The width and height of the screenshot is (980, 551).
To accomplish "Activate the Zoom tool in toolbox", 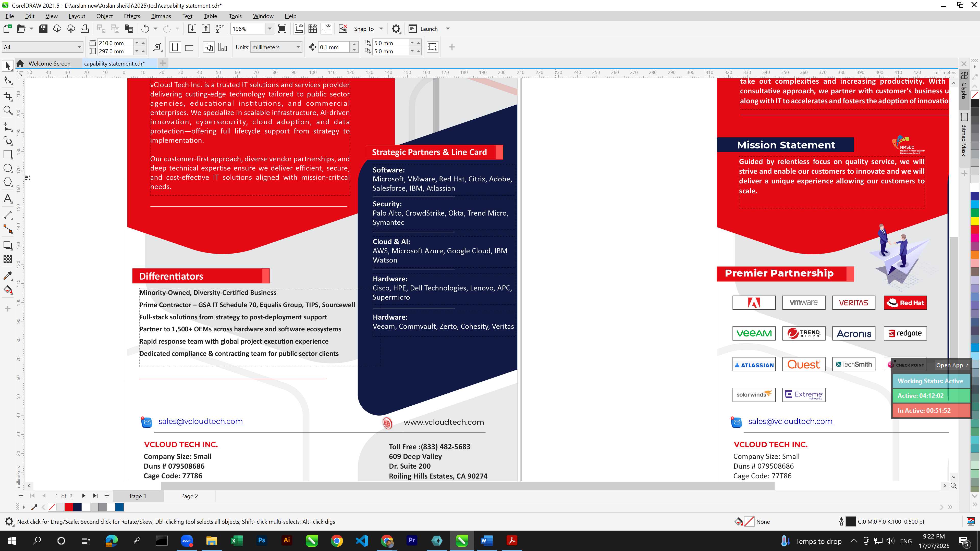I will coord(8,111).
